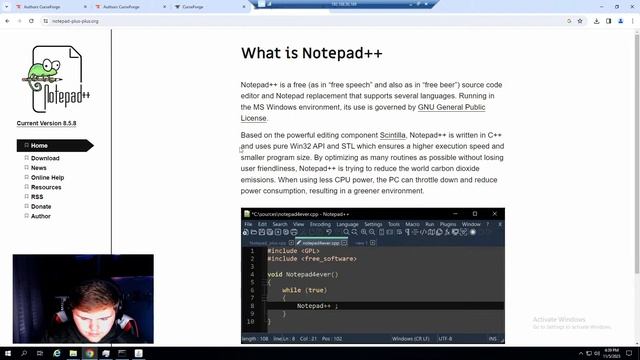Open the Online Help sidebar link
Image resolution: width=640 pixels, height=360 pixels.
tap(47, 178)
